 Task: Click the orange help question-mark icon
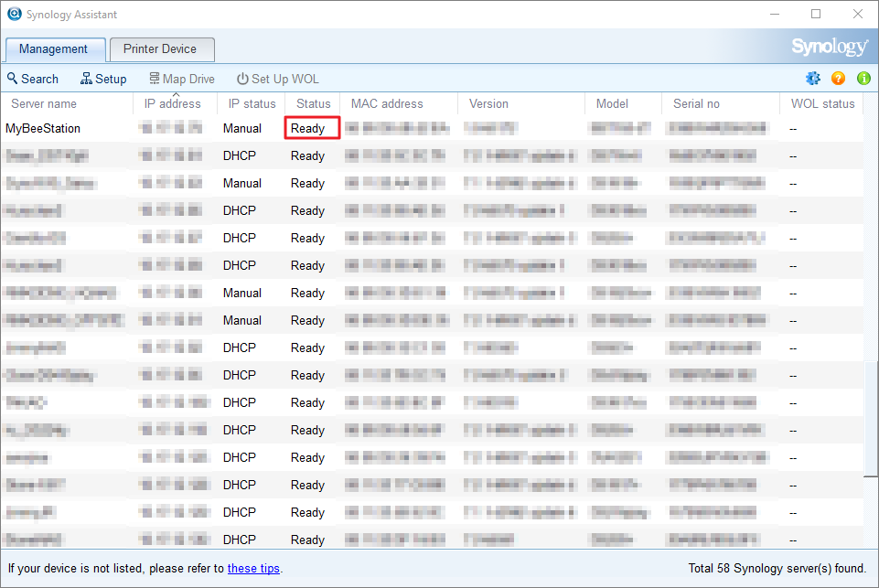[x=838, y=79]
